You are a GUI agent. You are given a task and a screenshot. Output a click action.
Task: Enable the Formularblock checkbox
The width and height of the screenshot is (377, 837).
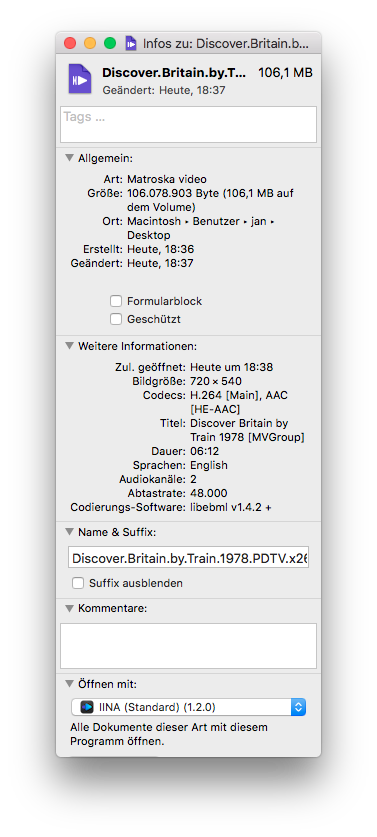click(116, 301)
